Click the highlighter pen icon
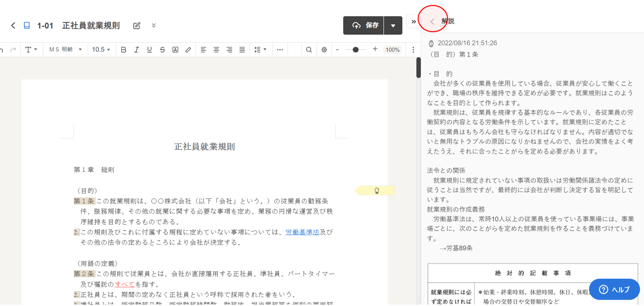644x306 pixels. pos(188,50)
